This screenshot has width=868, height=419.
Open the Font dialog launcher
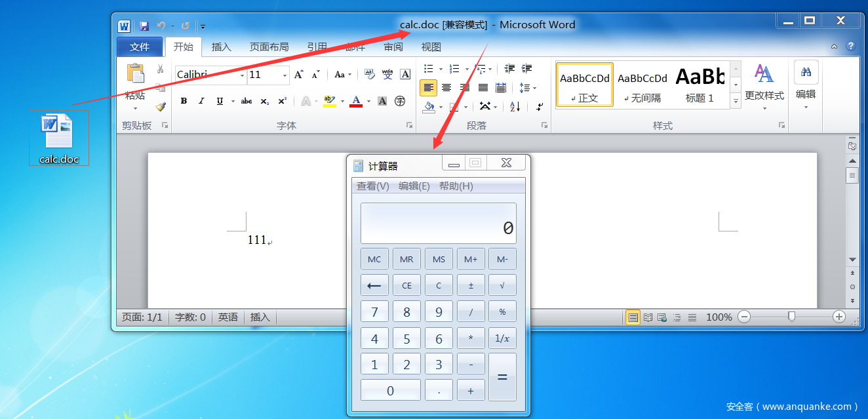point(409,125)
